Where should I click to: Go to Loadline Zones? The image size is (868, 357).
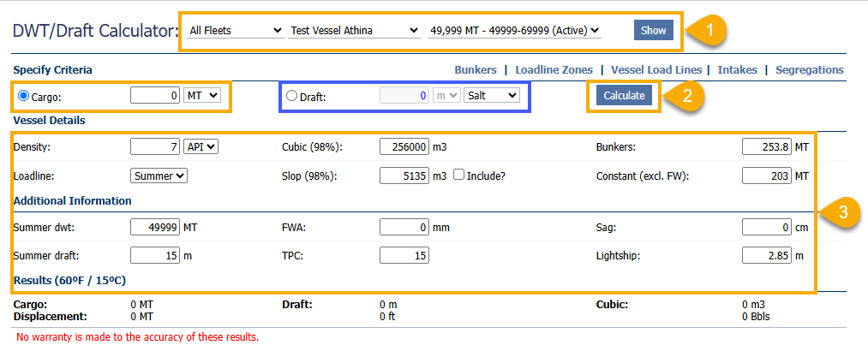(552, 70)
